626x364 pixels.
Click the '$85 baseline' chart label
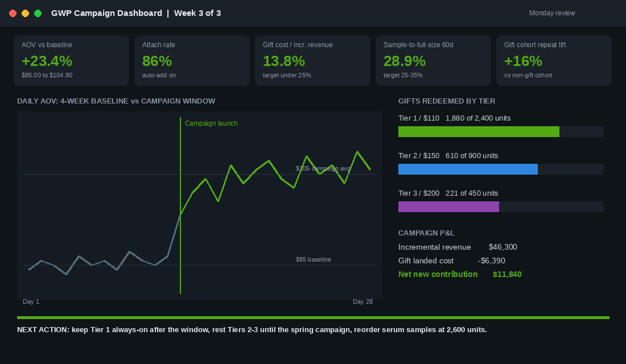[x=314, y=259]
